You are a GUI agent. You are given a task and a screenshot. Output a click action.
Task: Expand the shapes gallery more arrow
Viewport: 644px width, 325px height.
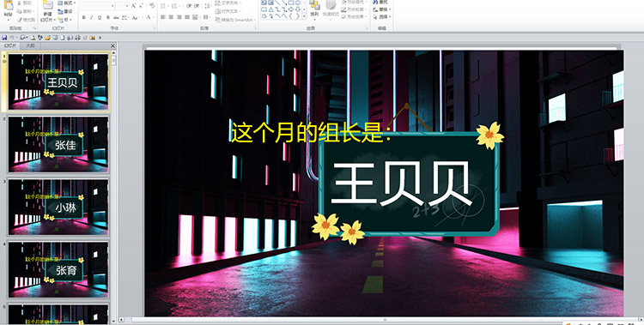(x=304, y=16)
